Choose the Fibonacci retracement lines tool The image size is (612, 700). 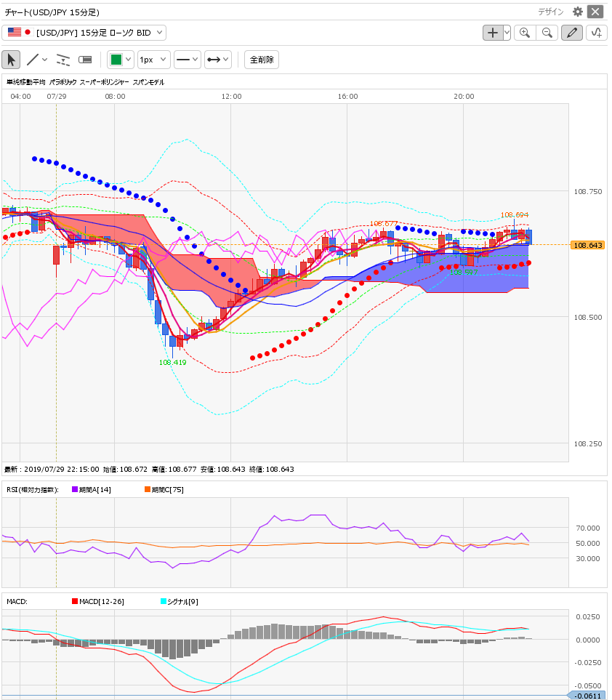(63, 60)
